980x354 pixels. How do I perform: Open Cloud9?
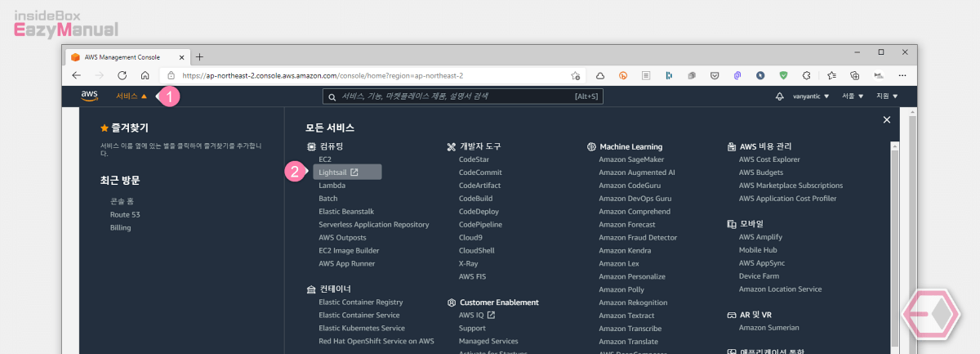point(470,237)
